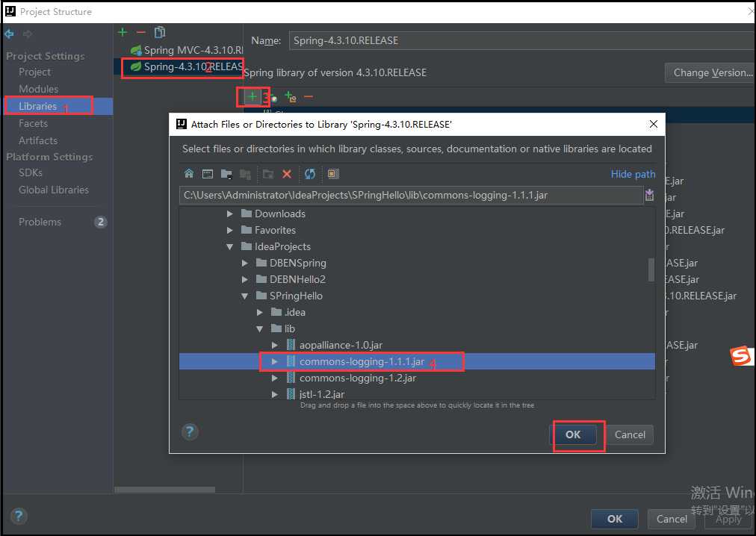Click green plus to add new library
756x536 pixels.
point(123,32)
